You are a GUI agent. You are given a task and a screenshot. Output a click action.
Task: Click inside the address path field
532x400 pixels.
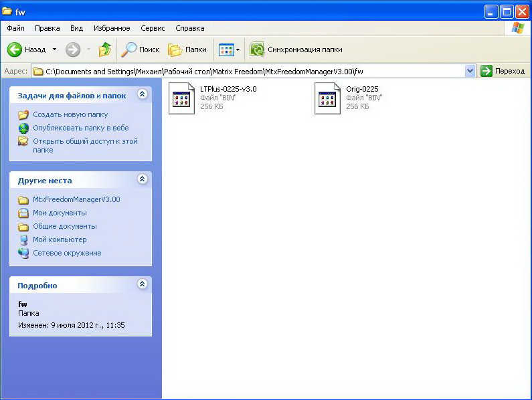pyautogui.click(x=254, y=71)
